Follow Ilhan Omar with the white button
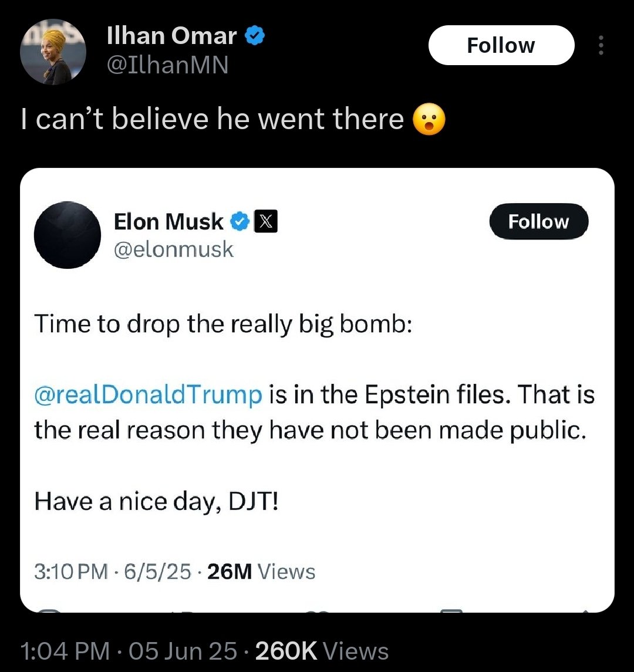The image size is (634, 672). click(501, 45)
